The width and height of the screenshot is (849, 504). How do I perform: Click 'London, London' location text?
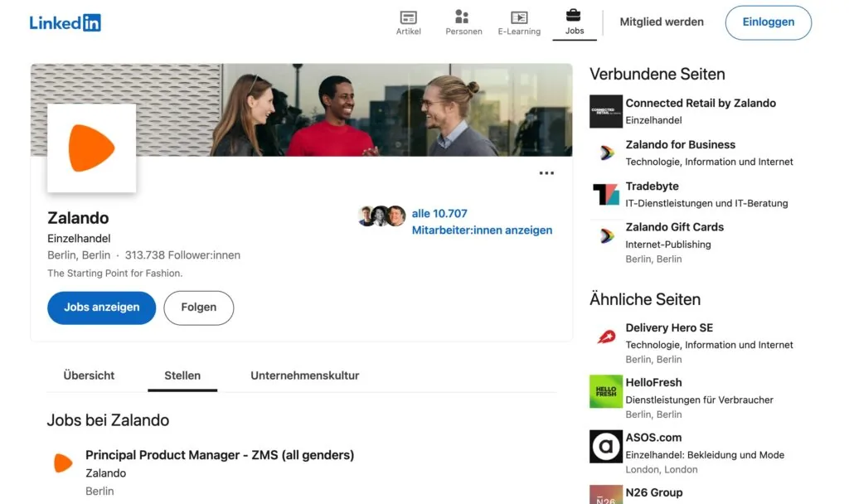[661, 469]
